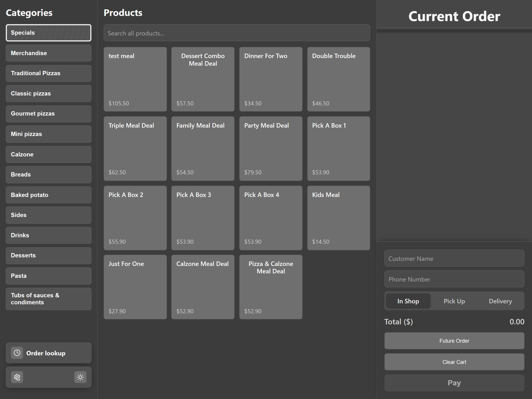Toggle the theme with the sun icon
This screenshot has width=532, height=399.
[x=80, y=377]
